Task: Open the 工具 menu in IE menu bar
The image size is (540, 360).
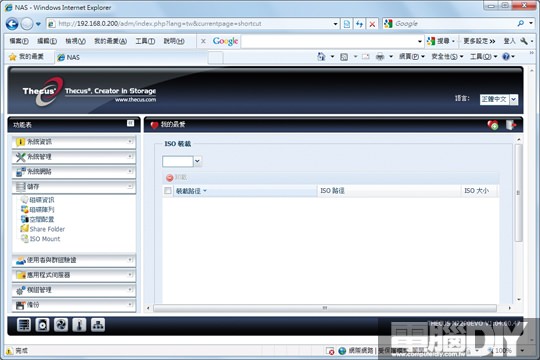Action: (x=145, y=41)
